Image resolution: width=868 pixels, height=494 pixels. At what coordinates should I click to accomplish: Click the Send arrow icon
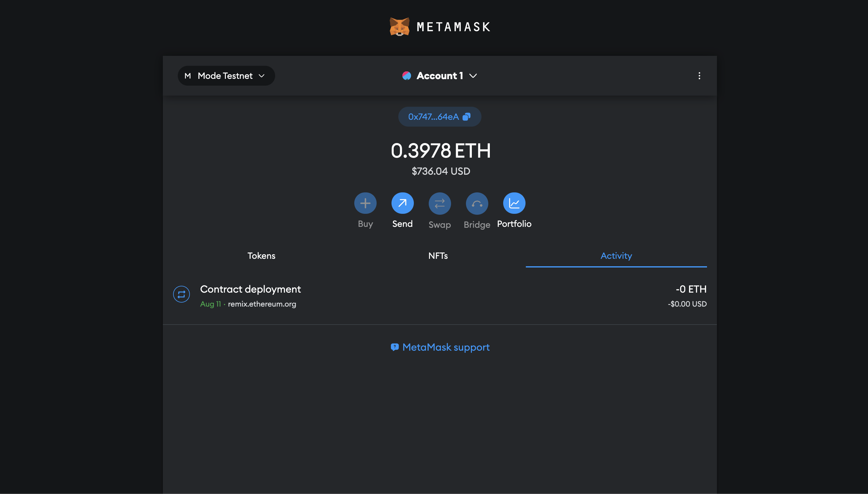coord(402,203)
